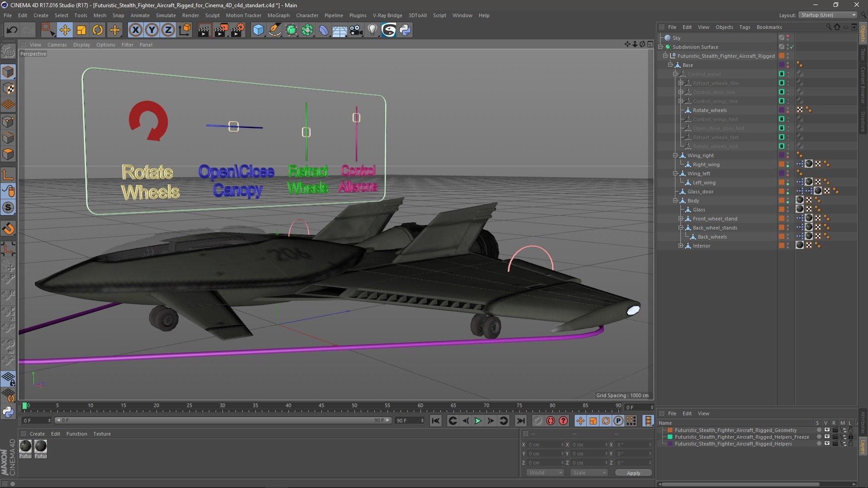Click the Python icon in left palette
Viewport: 868px width, 488px height.
pyautogui.click(x=8, y=412)
